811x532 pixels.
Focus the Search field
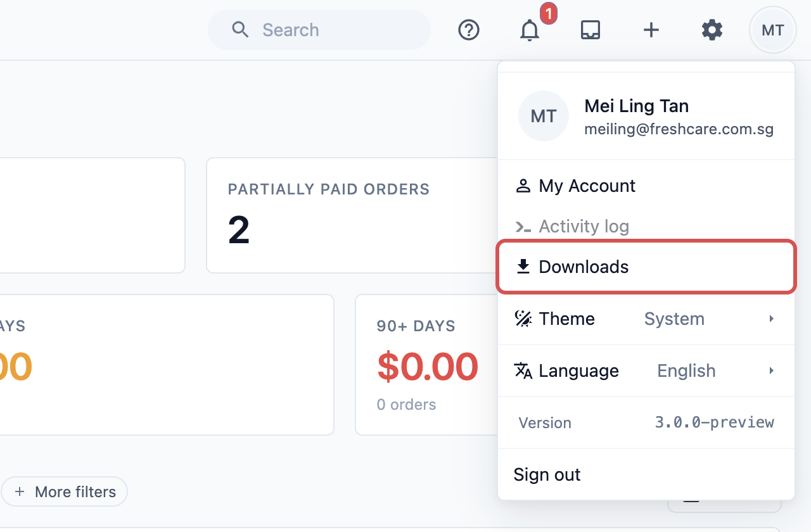pos(319,30)
